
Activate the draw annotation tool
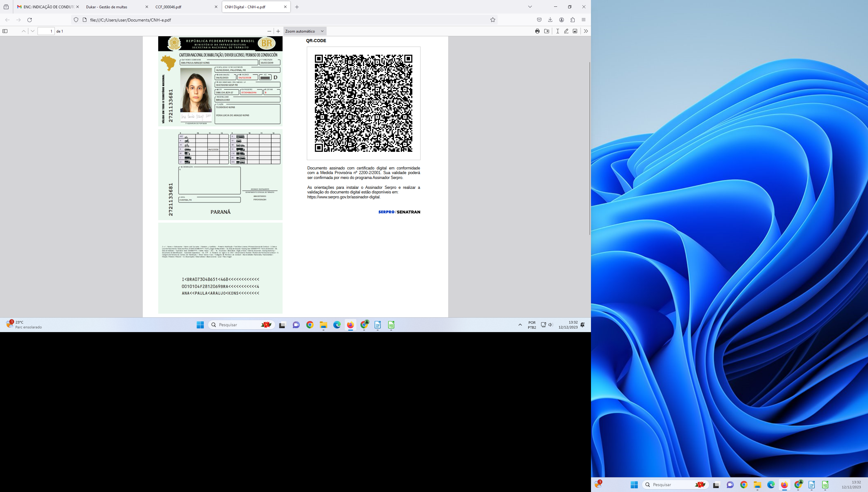click(566, 31)
